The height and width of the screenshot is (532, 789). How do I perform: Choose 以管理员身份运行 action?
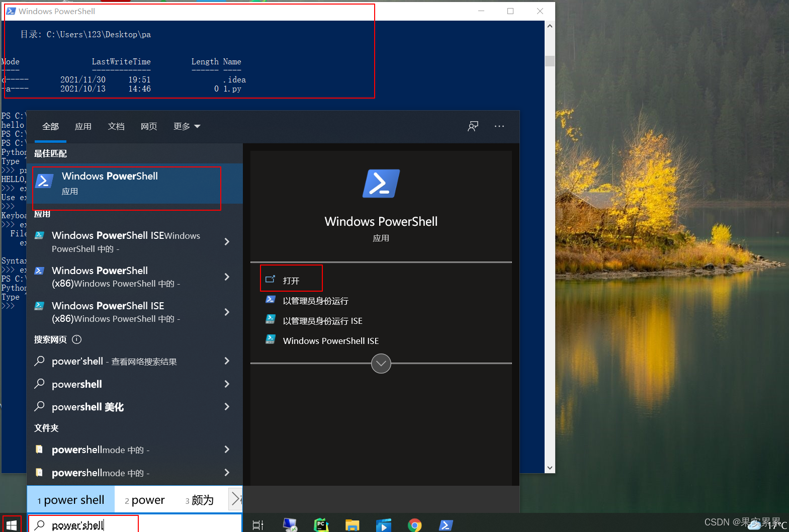[x=315, y=301]
